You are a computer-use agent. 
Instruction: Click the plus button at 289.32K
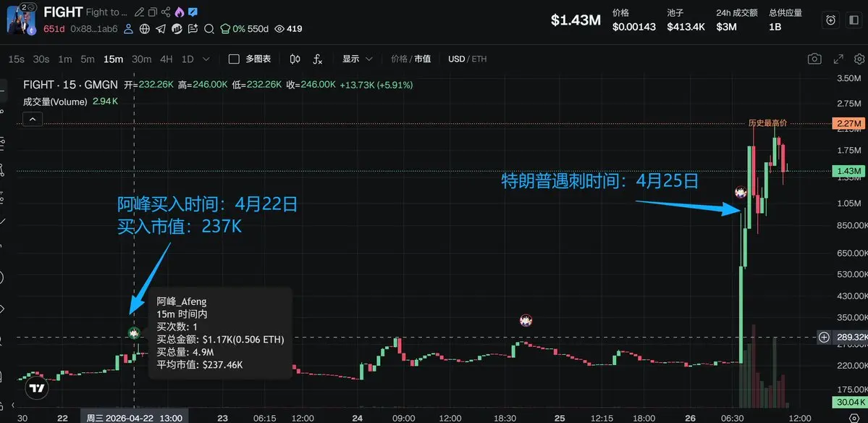pos(825,337)
